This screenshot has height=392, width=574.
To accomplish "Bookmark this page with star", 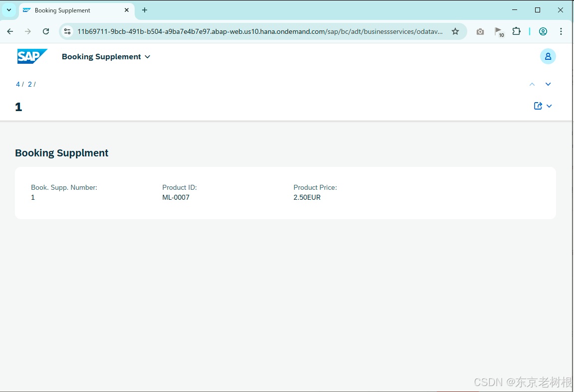I will point(455,31).
